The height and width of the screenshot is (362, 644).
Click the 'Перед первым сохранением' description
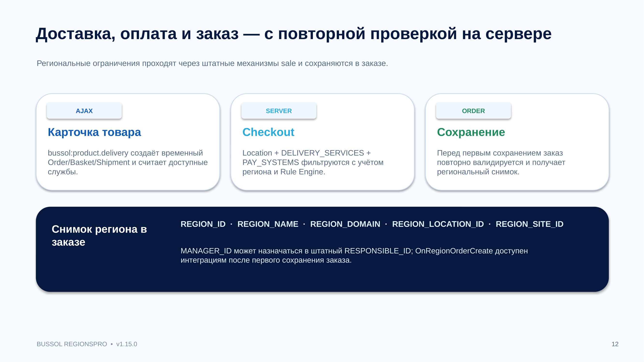pyautogui.click(x=501, y=162)
